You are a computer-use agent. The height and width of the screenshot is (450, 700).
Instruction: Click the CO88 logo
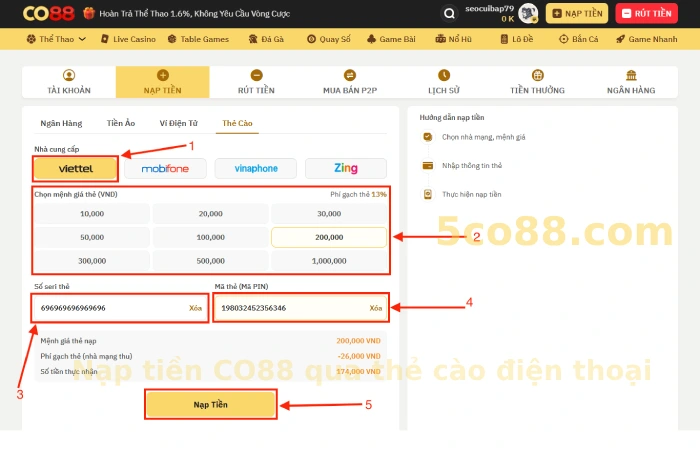tap(49, 13)
